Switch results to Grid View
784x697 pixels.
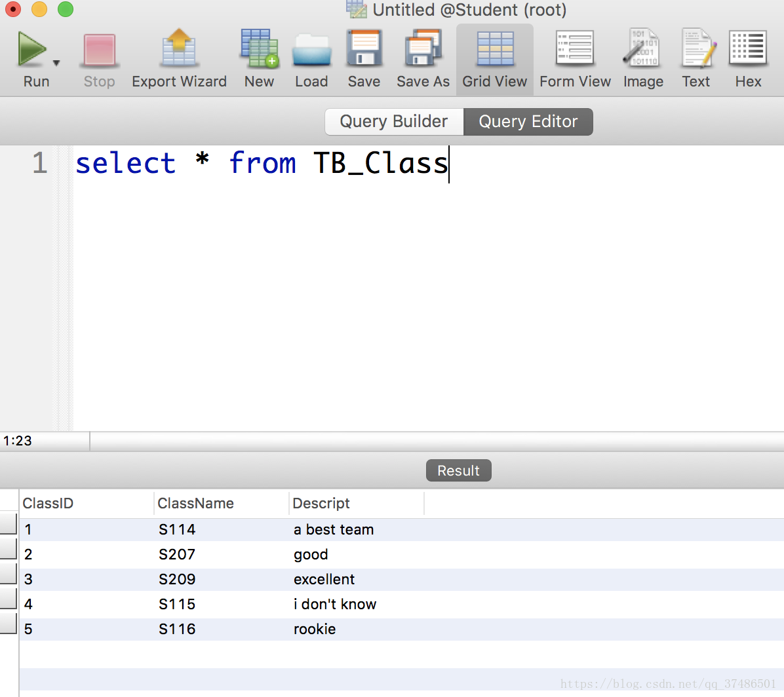(x=494, y=60)
